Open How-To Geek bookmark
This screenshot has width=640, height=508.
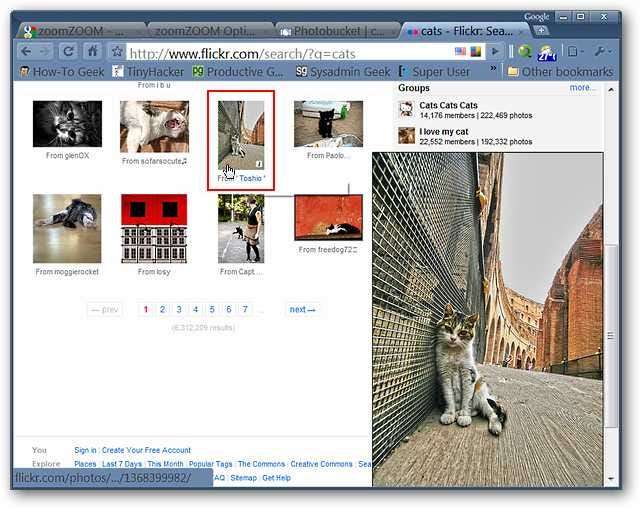[62, 72]
